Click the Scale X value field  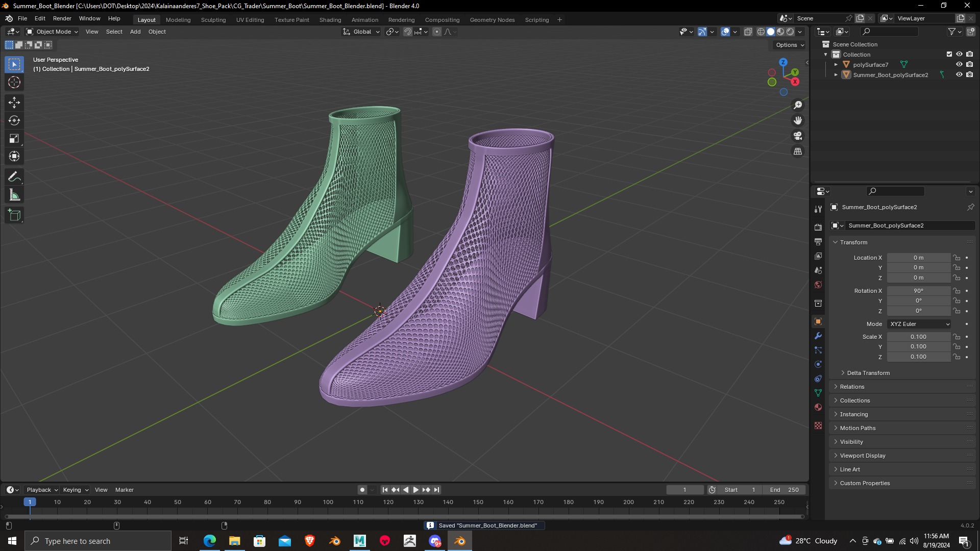(x=918, y=337)
